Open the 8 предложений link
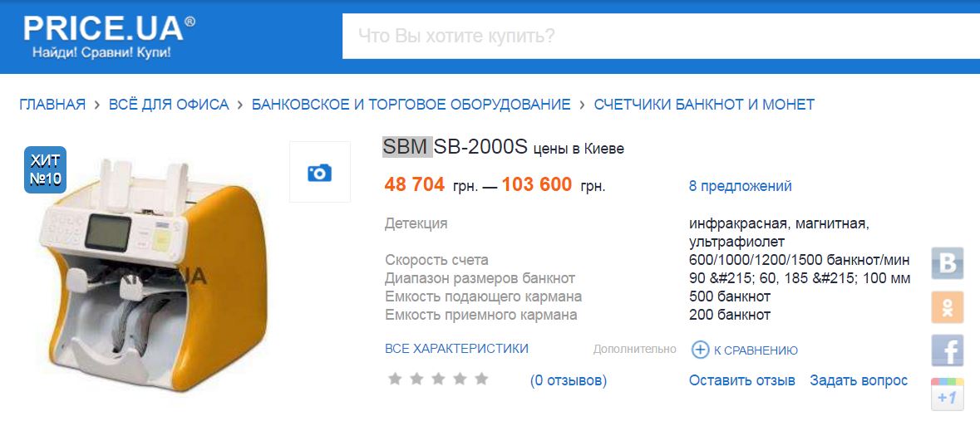This screenshot has height=431, width=980. pyautogui.click(x=740, y=186)
